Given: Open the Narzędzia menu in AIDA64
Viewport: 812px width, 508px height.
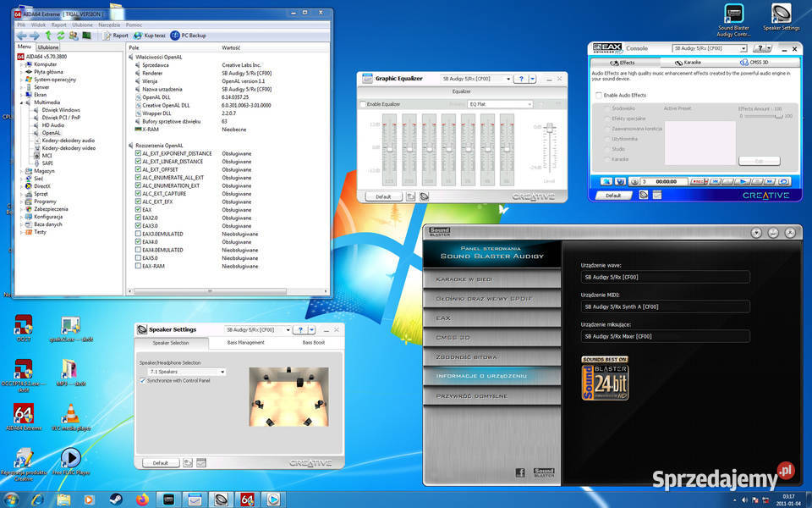Looking at the screenshot, I should click(x=109, y=25).
